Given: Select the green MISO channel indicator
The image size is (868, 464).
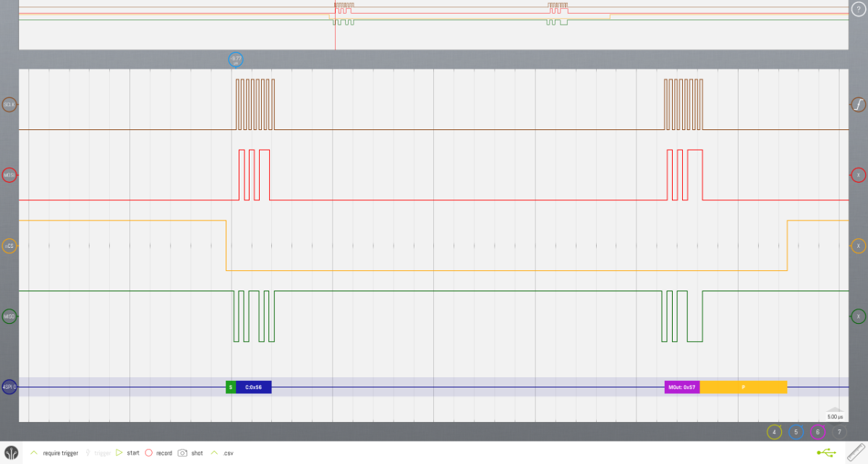Looking at the screenshot, I should 9,317.
